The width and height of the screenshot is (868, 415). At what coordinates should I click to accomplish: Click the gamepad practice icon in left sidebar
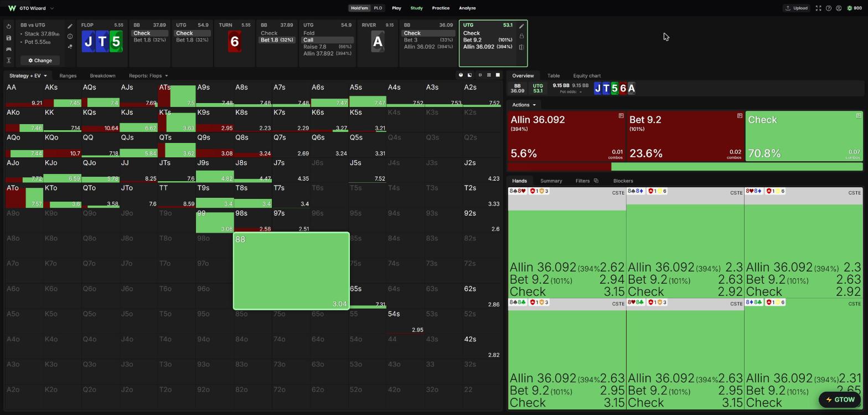(9, 49)
